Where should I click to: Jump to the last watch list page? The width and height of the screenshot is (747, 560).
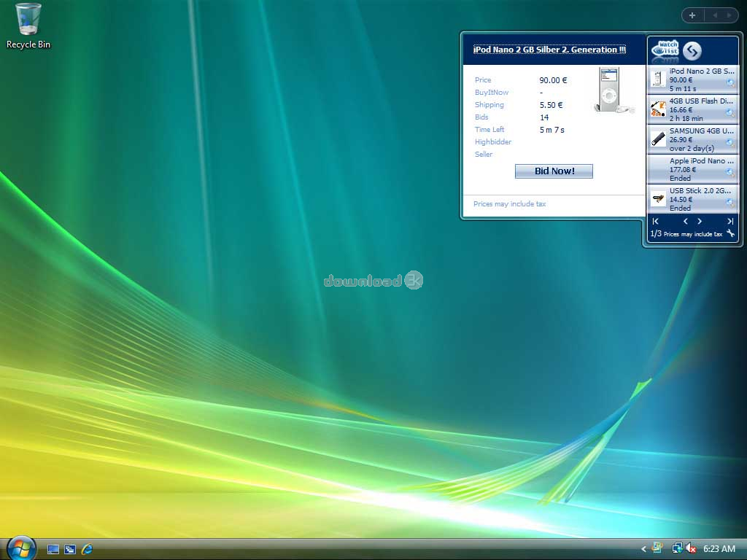[730, 221]
